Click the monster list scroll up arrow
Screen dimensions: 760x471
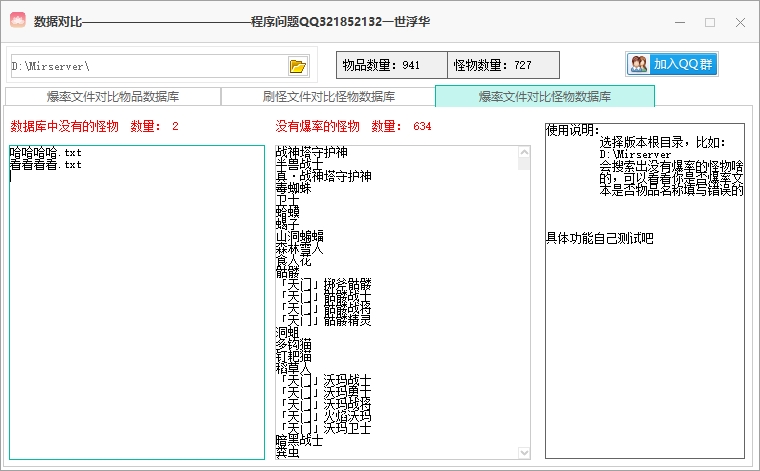coord(524,152)
